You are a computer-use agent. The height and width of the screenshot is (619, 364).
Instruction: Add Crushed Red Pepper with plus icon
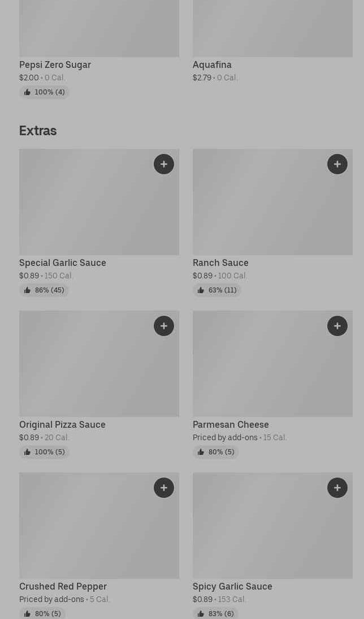point(164,488)
